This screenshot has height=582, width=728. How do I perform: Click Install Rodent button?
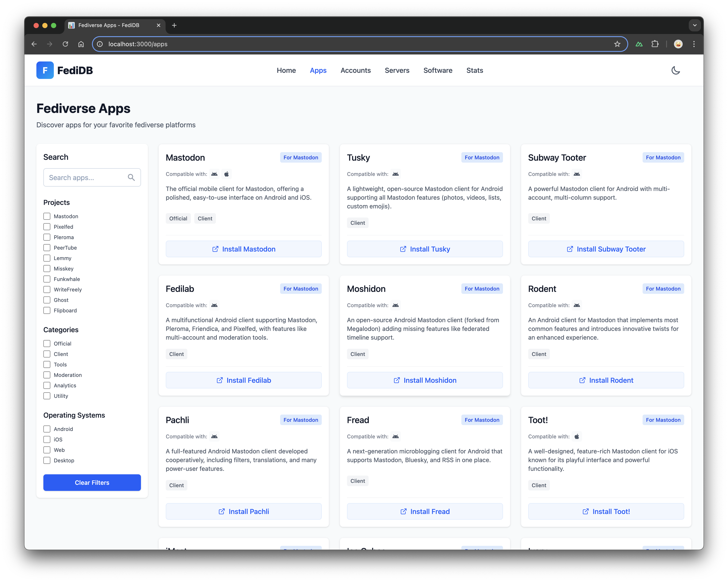pyautogui.click(x=606, y=380)
